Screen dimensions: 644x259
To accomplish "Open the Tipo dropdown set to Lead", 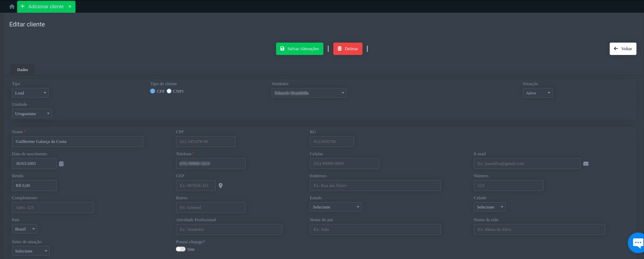I will click(30, 93).
